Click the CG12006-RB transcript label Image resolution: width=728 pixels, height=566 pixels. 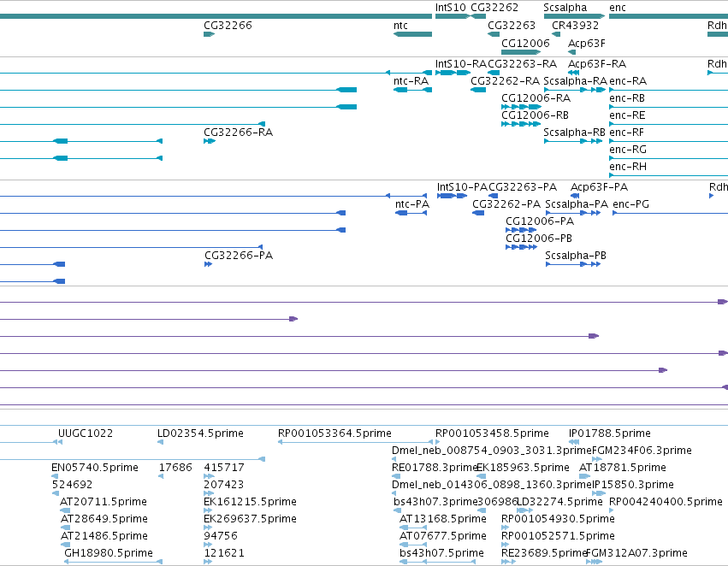(536, 115)
